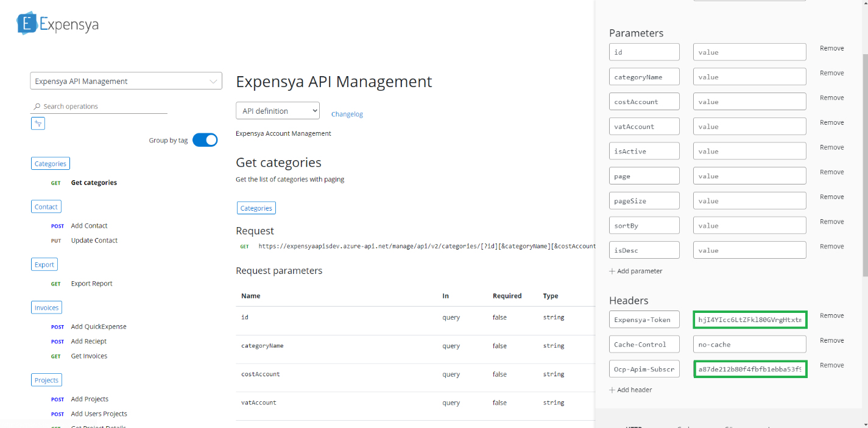Viewport: 868px width, 428px height.
Task: Click the Expensya-Token value field
Action: pyautogui.click(x=750, y=320)
